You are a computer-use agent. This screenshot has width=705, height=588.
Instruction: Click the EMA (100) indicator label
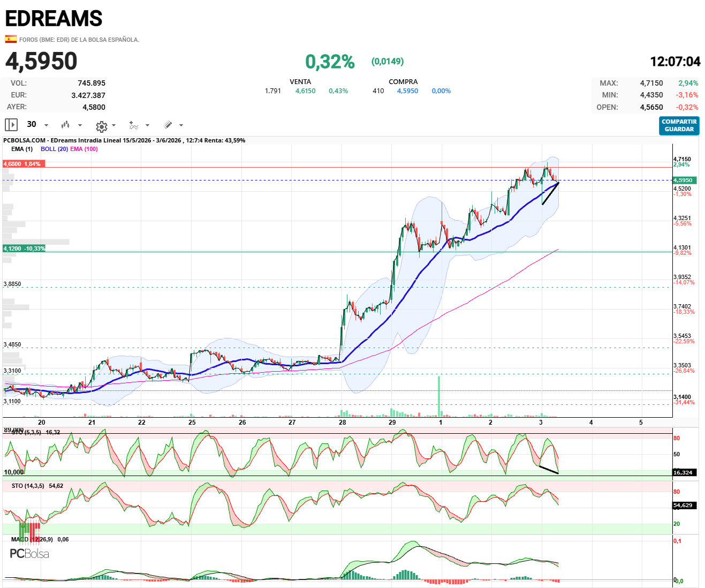tap(84, 149)
